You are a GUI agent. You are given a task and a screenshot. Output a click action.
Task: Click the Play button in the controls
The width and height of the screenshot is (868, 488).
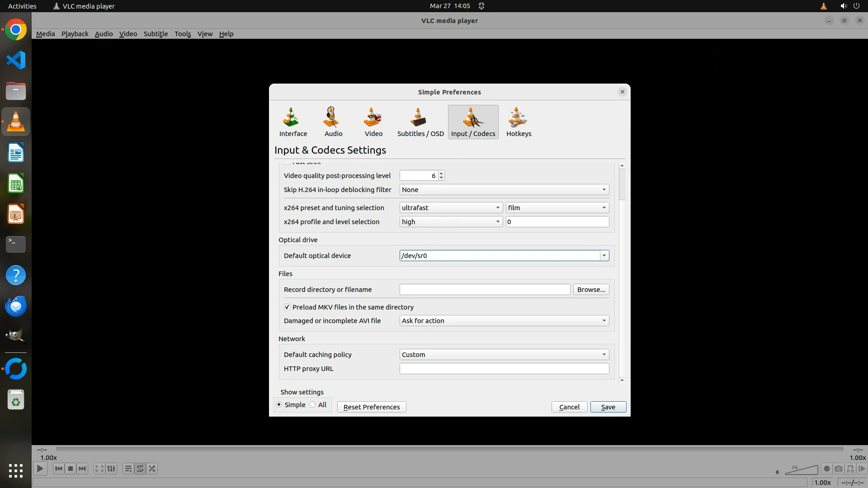click(40, 469)
